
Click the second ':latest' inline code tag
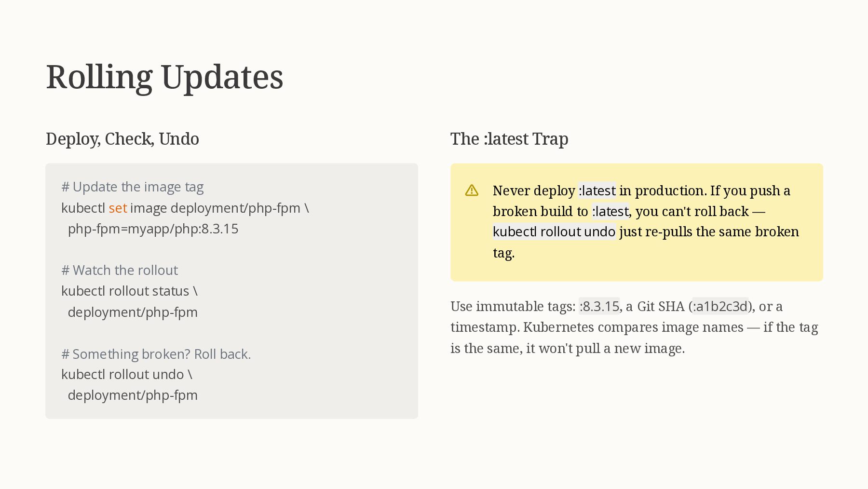[610, 211]
